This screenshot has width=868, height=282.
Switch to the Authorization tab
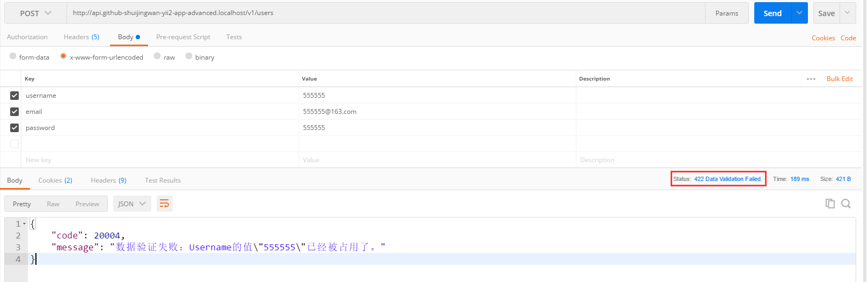27,37
